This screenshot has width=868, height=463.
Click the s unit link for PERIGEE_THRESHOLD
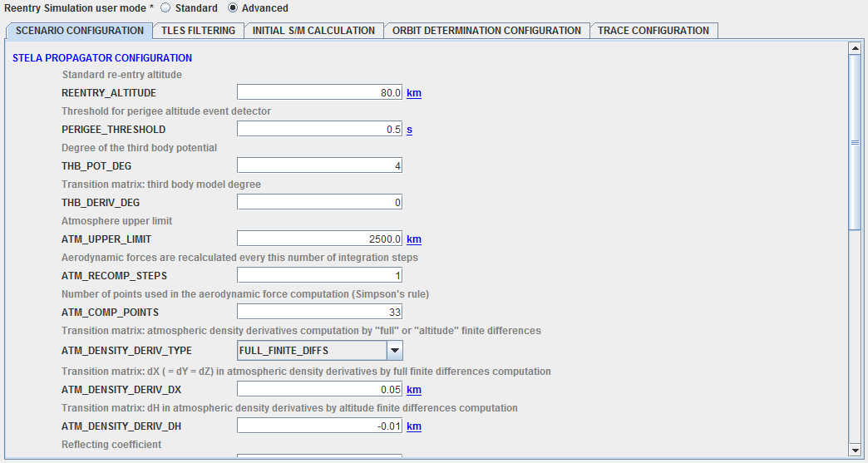tap(410, 130)
